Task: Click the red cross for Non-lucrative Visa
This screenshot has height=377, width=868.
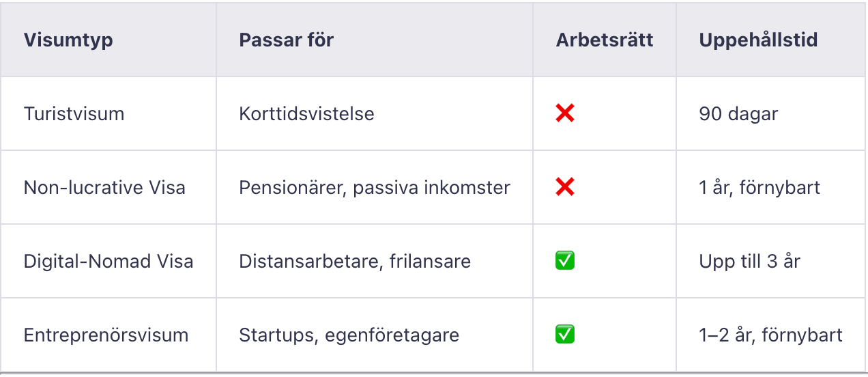Action: pos(564,187)
